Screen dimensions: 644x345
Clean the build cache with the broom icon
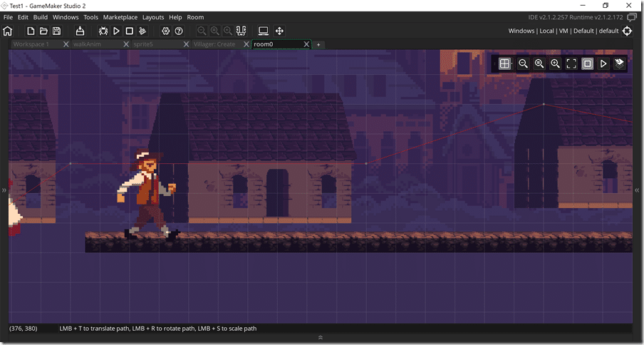click(142, 31)
